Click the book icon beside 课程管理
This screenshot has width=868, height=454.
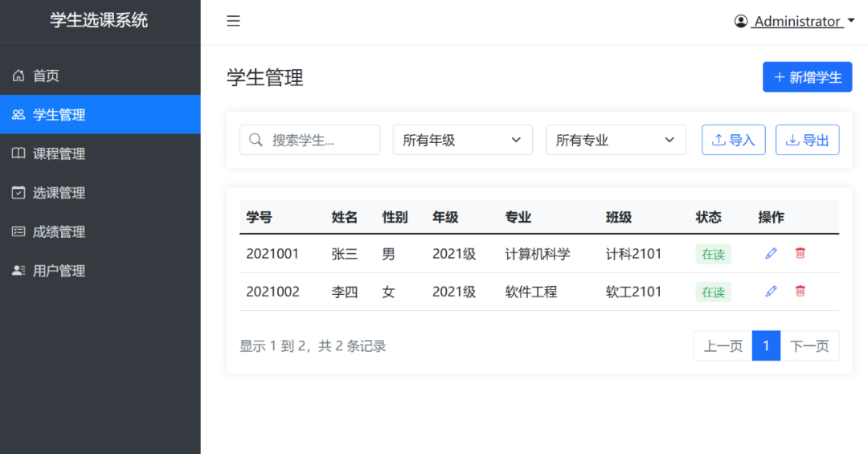pos(18,153)
